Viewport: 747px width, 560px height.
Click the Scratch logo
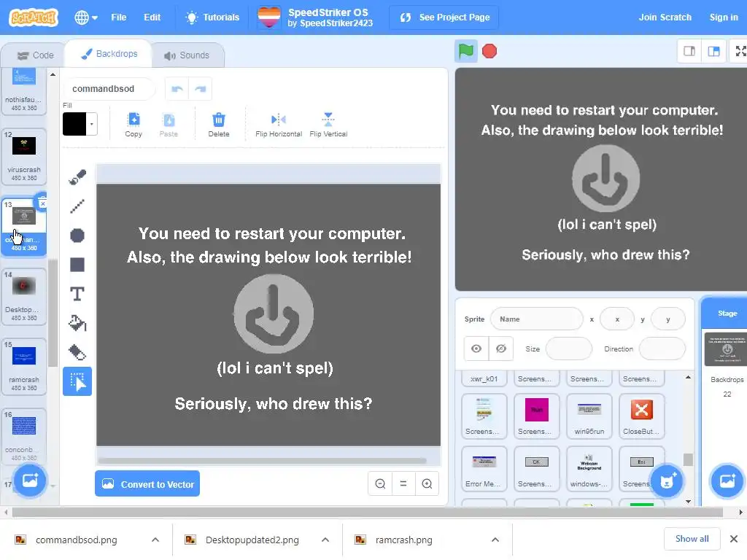point(34,17)
